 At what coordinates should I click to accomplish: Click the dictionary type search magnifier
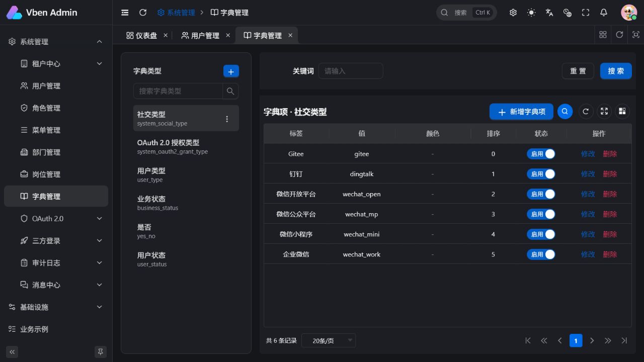point(230,91)
